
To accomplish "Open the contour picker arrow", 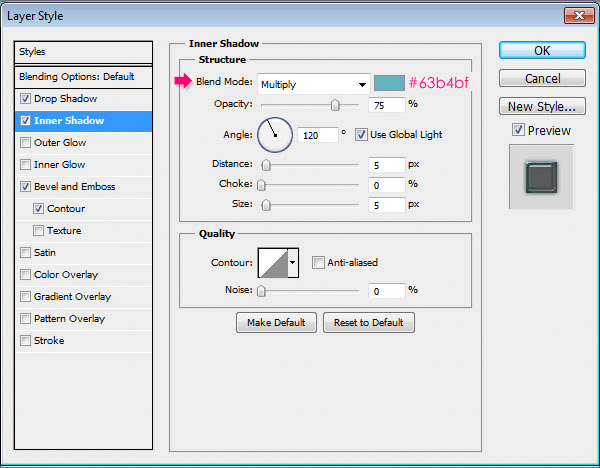I will click(x=293, y=263).
